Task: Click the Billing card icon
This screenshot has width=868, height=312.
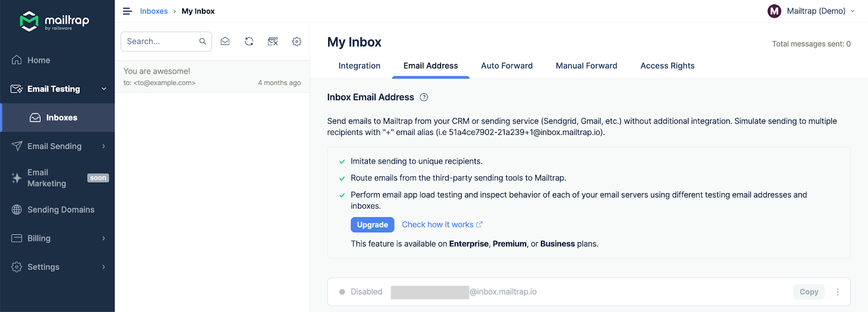Action: tap(17, 238)
